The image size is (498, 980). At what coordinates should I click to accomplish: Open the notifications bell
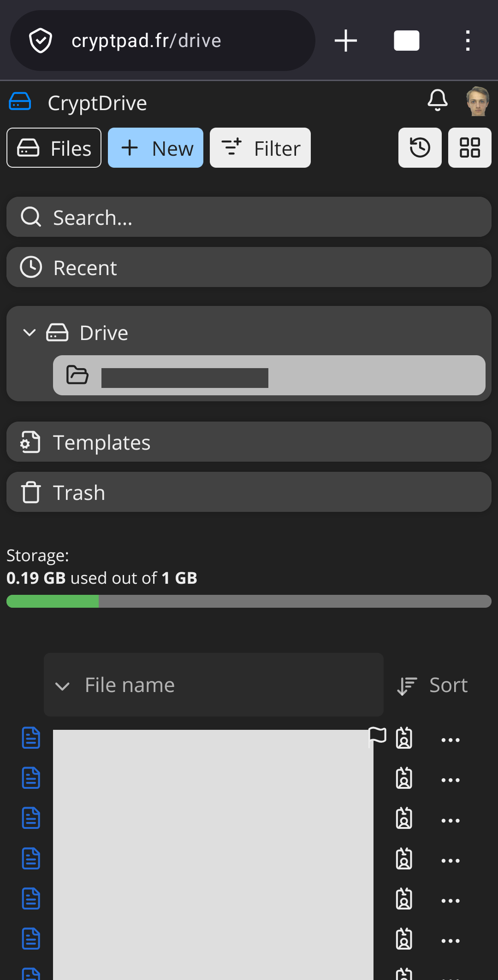pos(437,100)
